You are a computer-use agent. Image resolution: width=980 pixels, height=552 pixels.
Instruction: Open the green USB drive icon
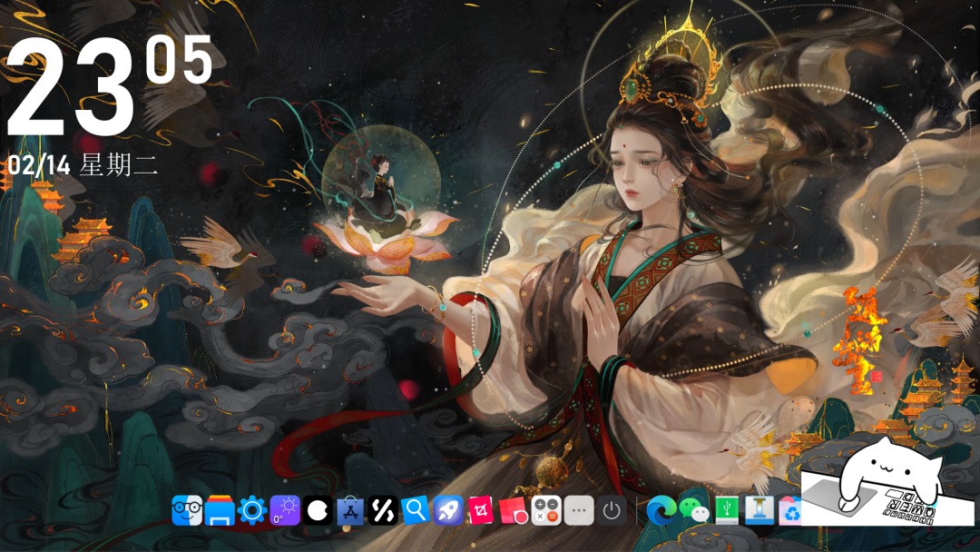(x=728, y=510)
